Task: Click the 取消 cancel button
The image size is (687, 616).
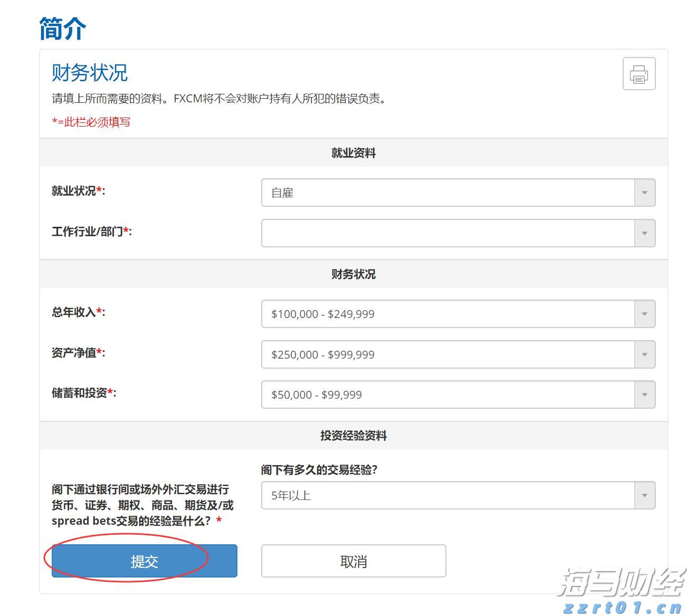Action: point(354,561)
